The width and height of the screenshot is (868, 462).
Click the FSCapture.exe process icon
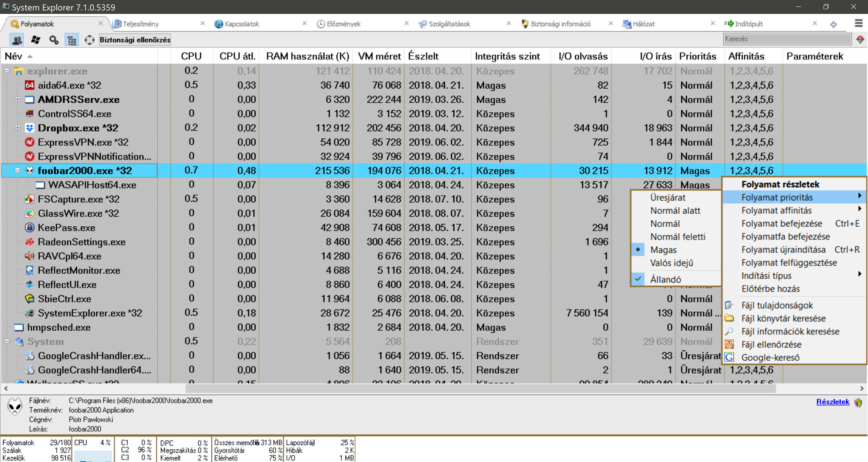pos(29,199)
